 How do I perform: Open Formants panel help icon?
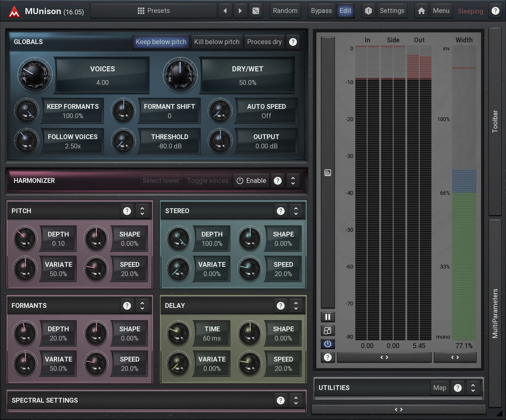[127, 306]
